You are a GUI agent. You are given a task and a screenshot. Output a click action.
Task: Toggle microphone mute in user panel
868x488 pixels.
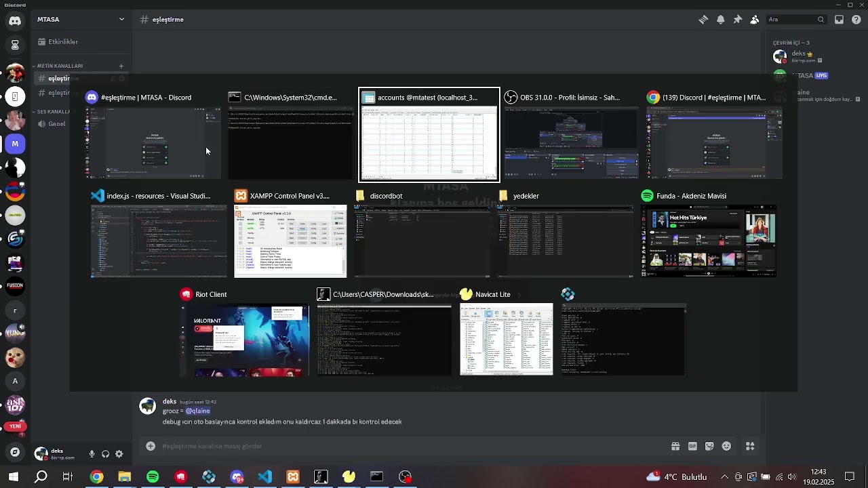point(92,454)
